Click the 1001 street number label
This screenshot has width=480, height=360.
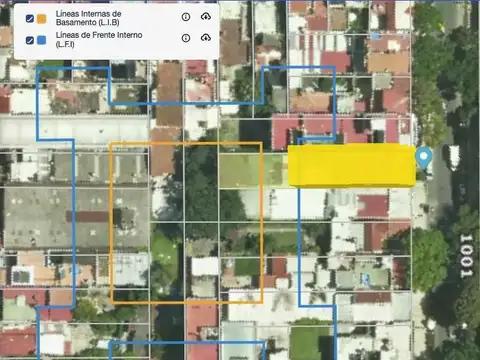pos(466,256)
